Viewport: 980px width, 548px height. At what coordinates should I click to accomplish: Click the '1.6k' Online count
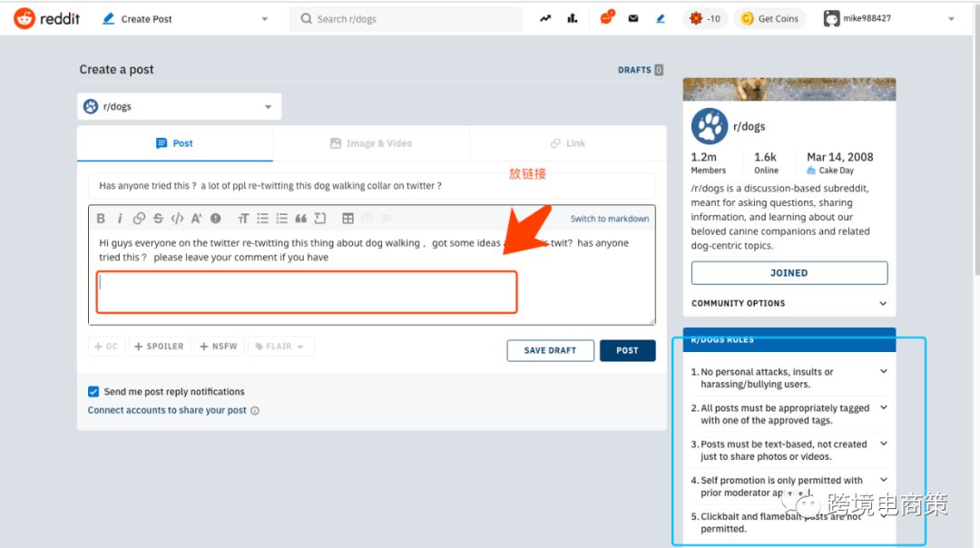(x=765, y=157)
